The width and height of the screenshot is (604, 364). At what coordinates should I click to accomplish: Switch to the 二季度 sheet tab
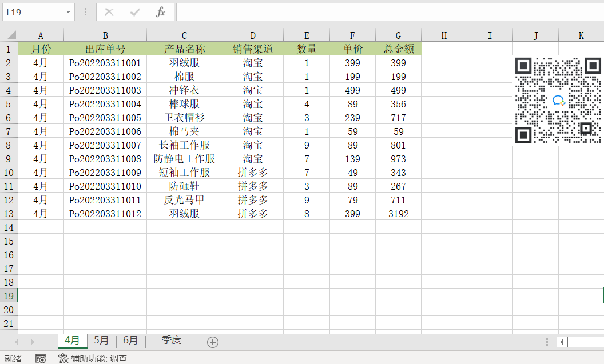pyautogui.click(x=167, y=341)
